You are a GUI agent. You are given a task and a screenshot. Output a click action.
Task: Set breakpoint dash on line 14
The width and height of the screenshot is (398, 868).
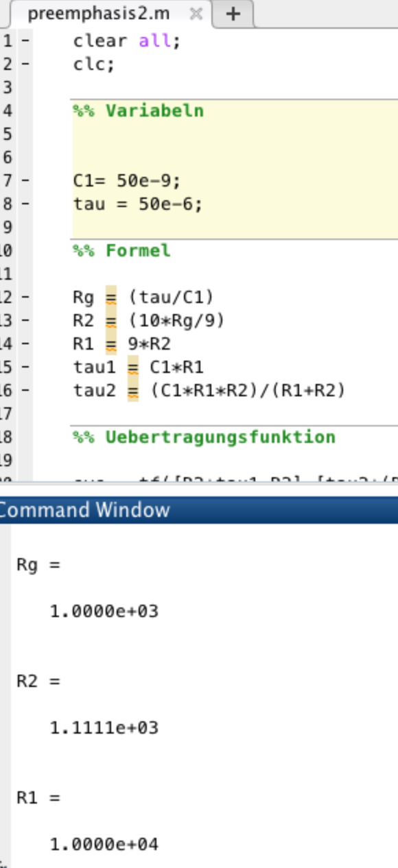click(25, 343)
